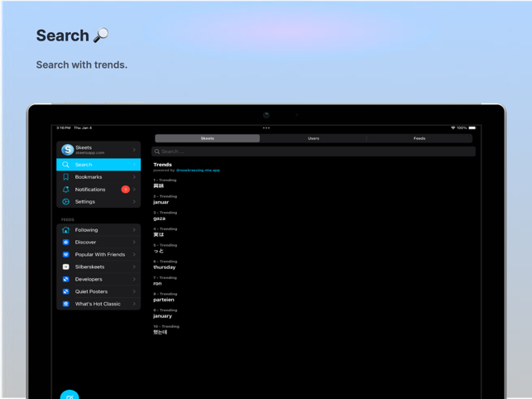Expand the Skeets account row chevron
The height and width of the screenshot is (399, 532).
(x=134, y=149)
